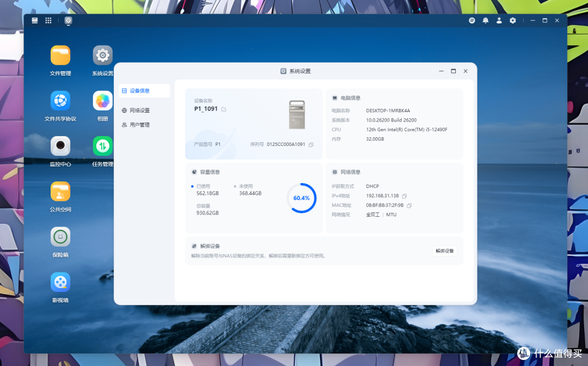The image size is (588, 366).
Task: Click the computer name DESKTOP-1MRBK4A
Action: 388,111
